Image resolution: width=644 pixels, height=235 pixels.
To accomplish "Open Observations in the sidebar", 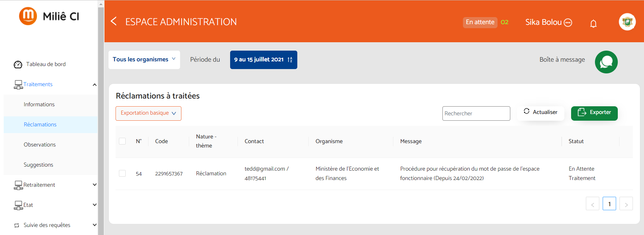I will 40,144.
